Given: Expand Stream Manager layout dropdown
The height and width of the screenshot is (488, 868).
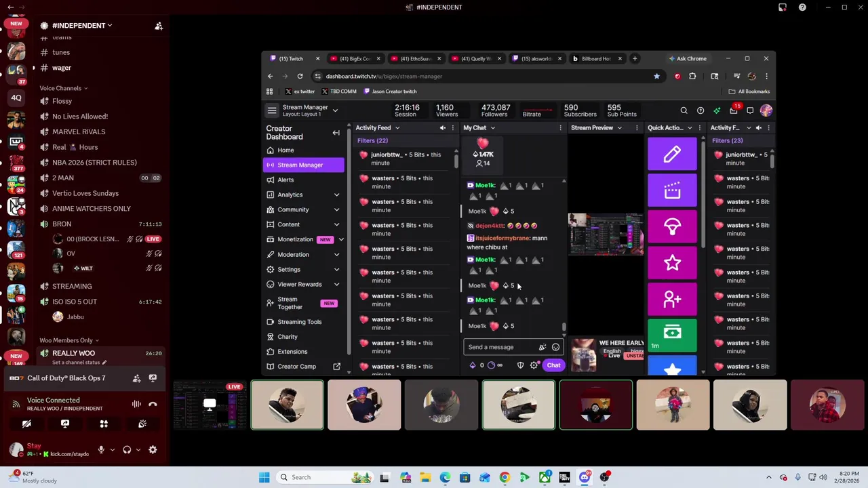Looking at the screenshot, I should (x=335, y=110).
